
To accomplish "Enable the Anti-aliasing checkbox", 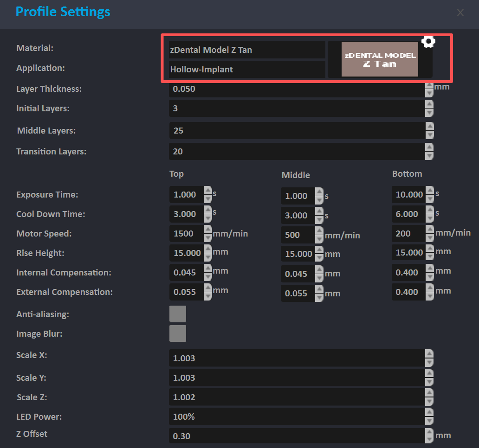I will 178,314.
